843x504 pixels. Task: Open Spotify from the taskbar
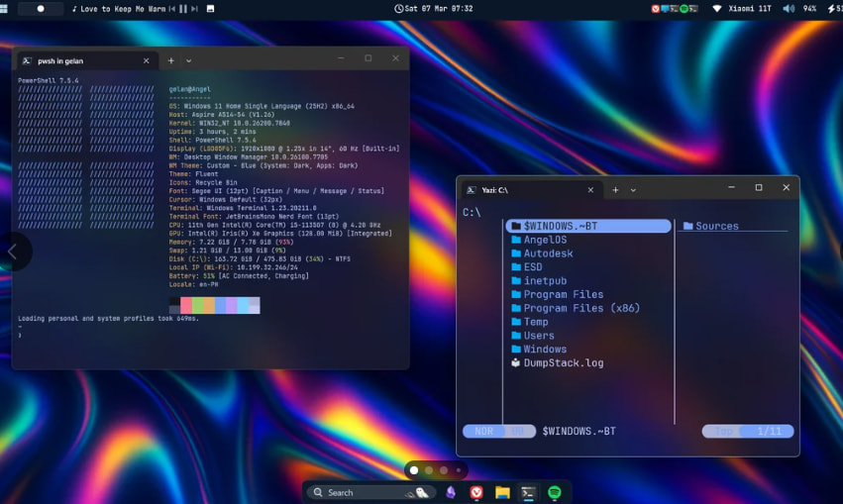point(555,492)
